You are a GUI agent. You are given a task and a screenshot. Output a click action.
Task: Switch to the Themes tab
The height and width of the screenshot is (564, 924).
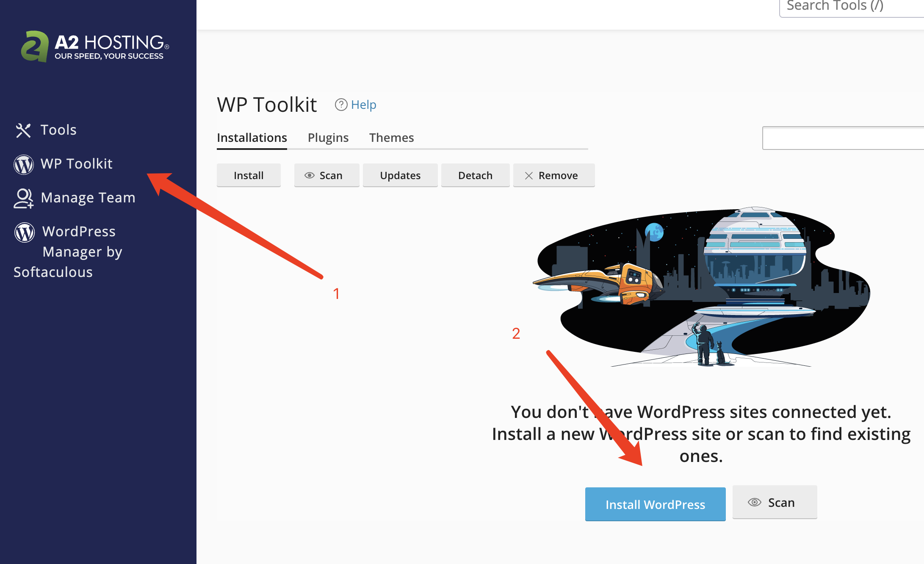coord(391,138)
